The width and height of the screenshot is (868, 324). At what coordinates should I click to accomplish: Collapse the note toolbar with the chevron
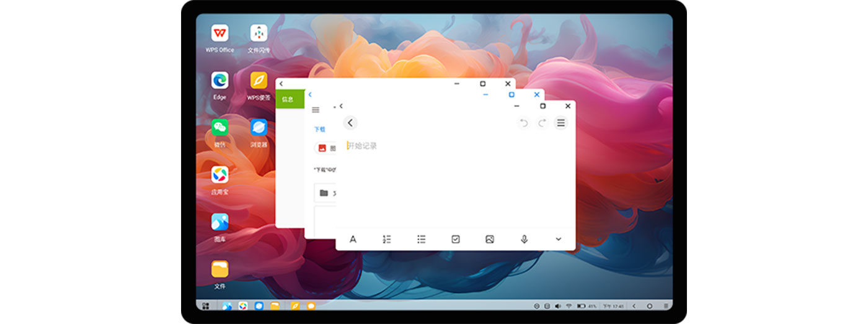(558, 239)
